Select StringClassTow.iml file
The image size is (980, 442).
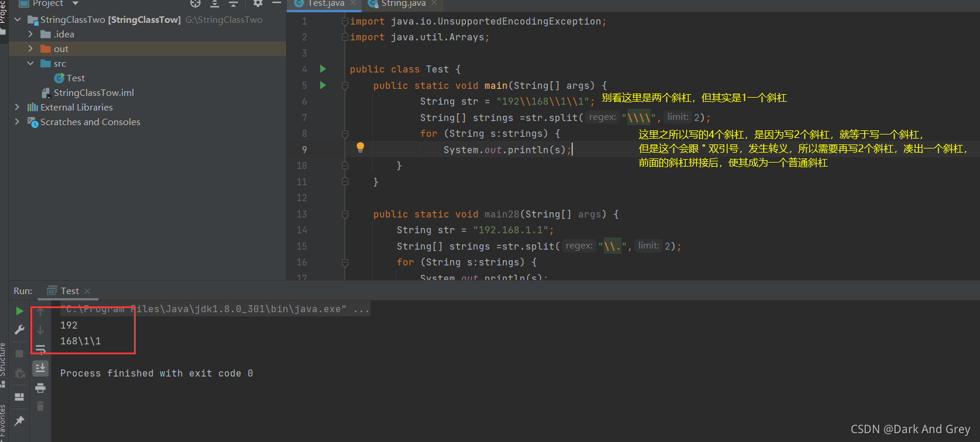tap(94, 93)
